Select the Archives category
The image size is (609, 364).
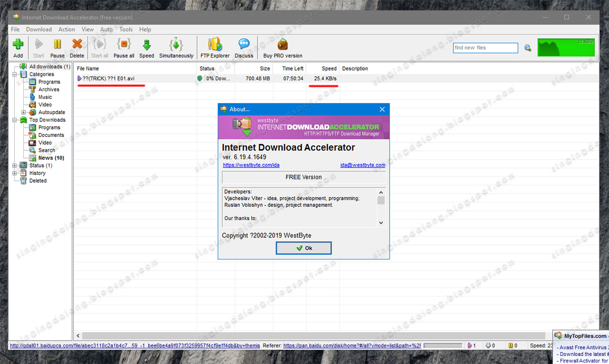point(49,89)
